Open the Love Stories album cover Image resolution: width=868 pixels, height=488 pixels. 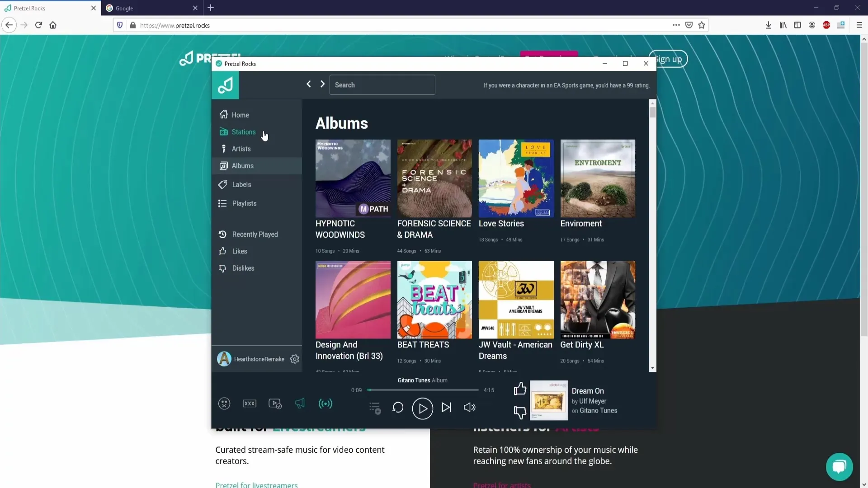click(516, 178)
